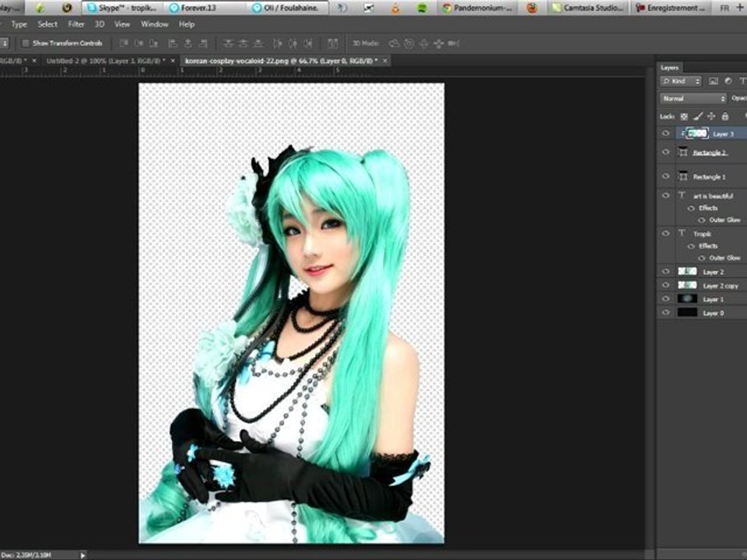Hide the 'art is beautiful' text layer

[x=665, y=195]
